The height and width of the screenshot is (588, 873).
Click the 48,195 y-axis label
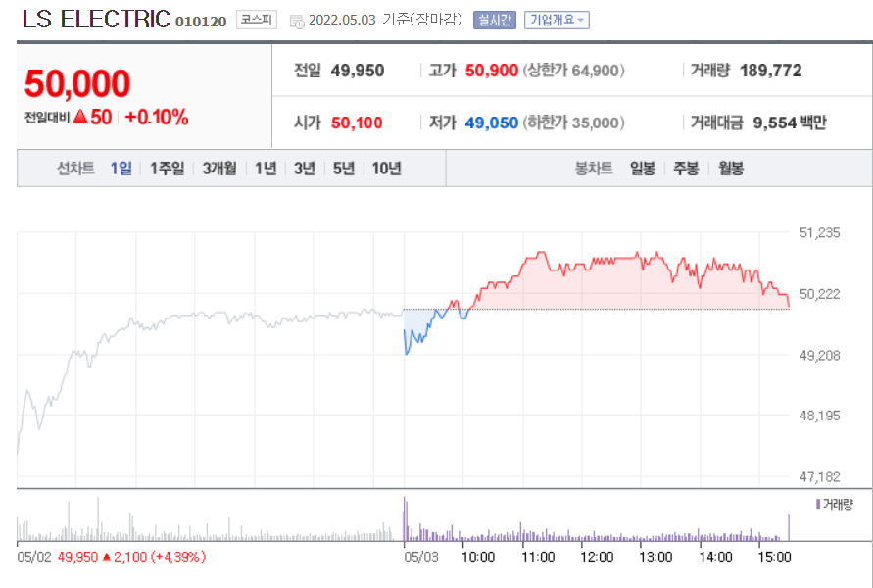(819, 416)
